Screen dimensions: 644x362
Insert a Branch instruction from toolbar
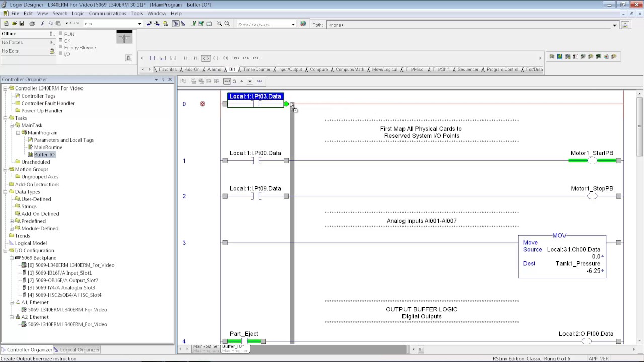163,58
